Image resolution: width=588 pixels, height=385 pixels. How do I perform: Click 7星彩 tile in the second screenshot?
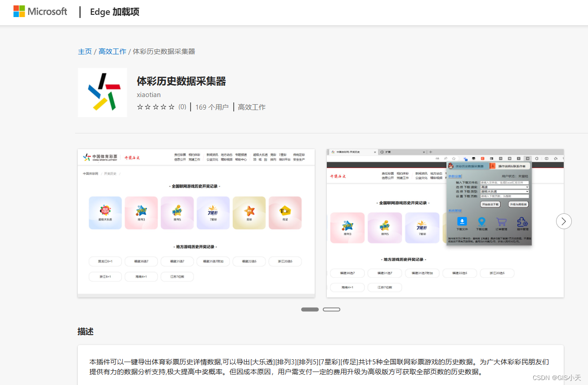pos(422,228)
